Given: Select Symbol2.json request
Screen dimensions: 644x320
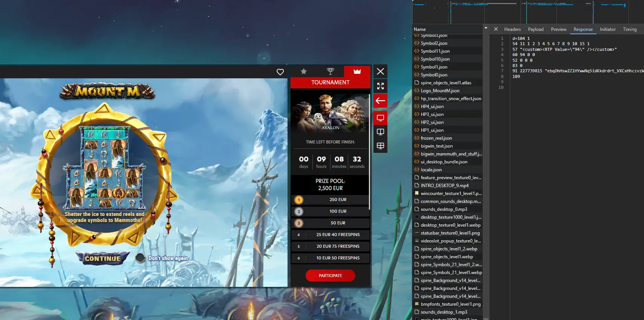Looking at the screenshot, I should (x=448, y=43).
